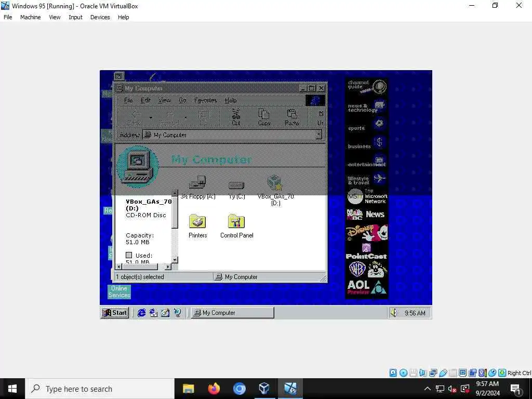532x399 pixels.
Task: Open the Favorites menu in My Computer
Action: point(205,100)
